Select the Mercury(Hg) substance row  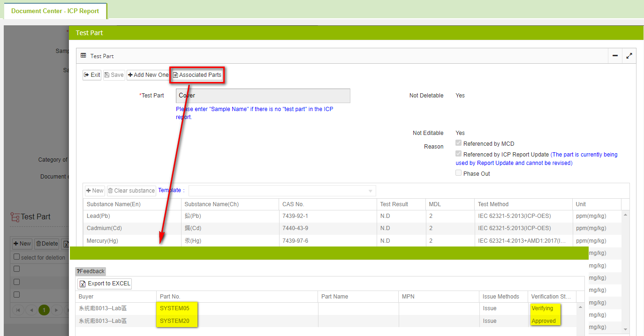click(x=352, y=240)
